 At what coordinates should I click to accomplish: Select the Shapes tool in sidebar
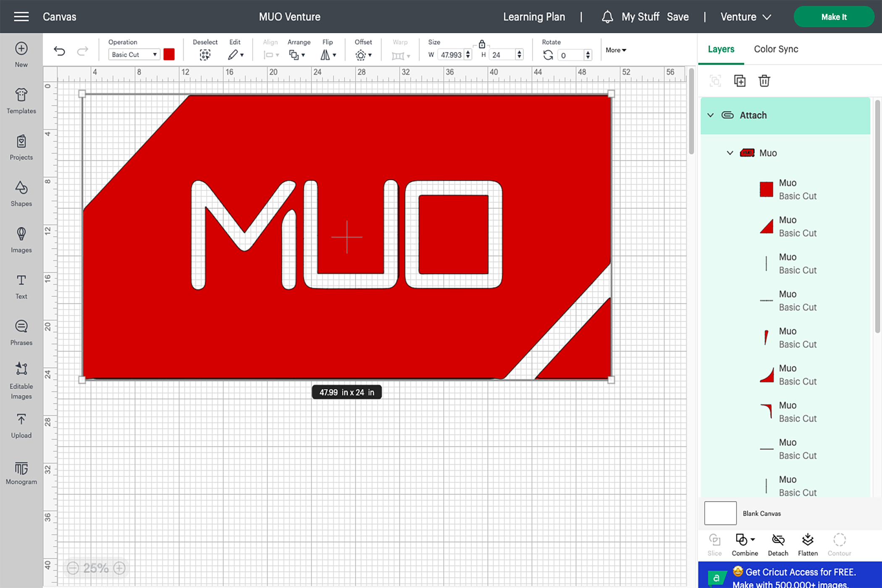tap(21, 194)
